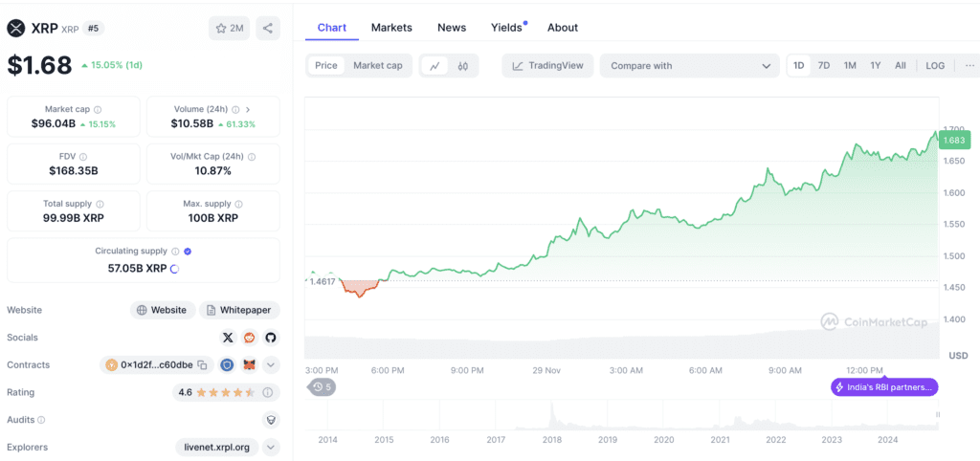Open livenet.xrpl.org explorer link
The height and width of the screenshot is (461, 980).
click(x=217, y=448)
